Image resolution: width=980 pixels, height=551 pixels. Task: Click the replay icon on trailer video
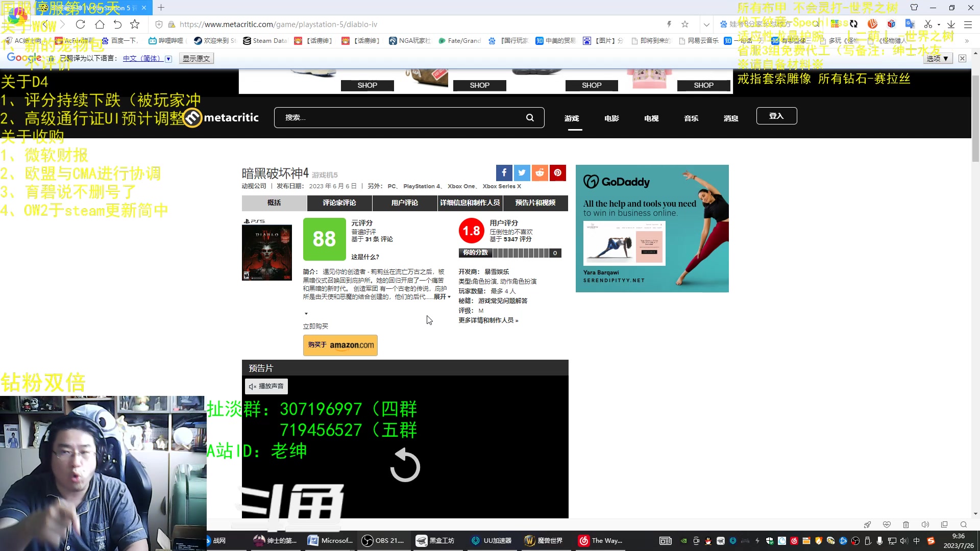(405, 465)
